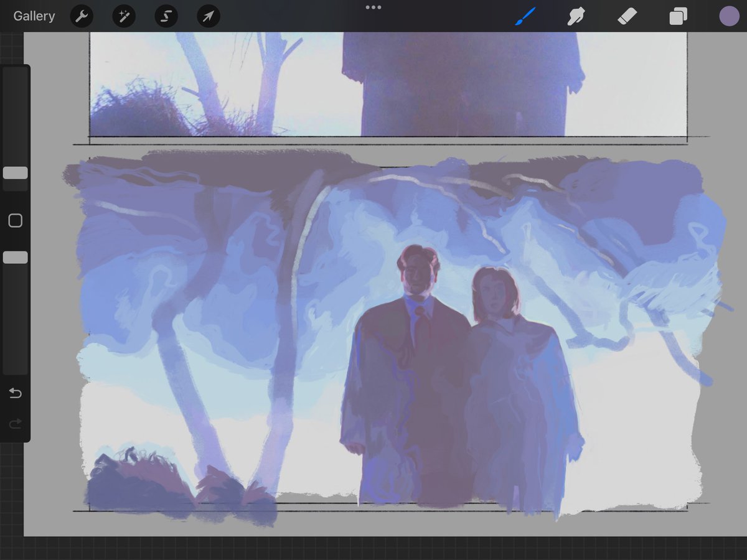Click the brush opacity slider handle

pos(16,257)
